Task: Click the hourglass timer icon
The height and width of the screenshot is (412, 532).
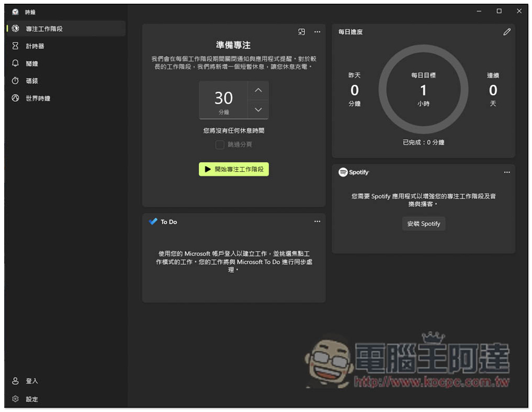Action: [15, 46]
